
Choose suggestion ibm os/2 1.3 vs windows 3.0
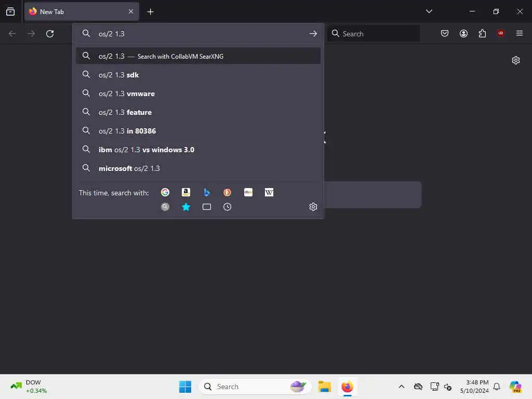pyautogui.click(x=198, y=150)
